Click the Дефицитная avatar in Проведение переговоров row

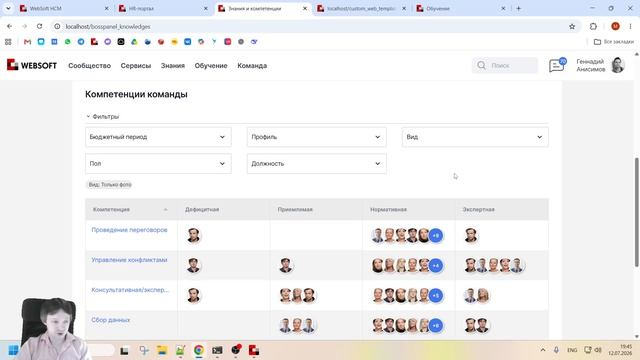click(x=193, y=236)
